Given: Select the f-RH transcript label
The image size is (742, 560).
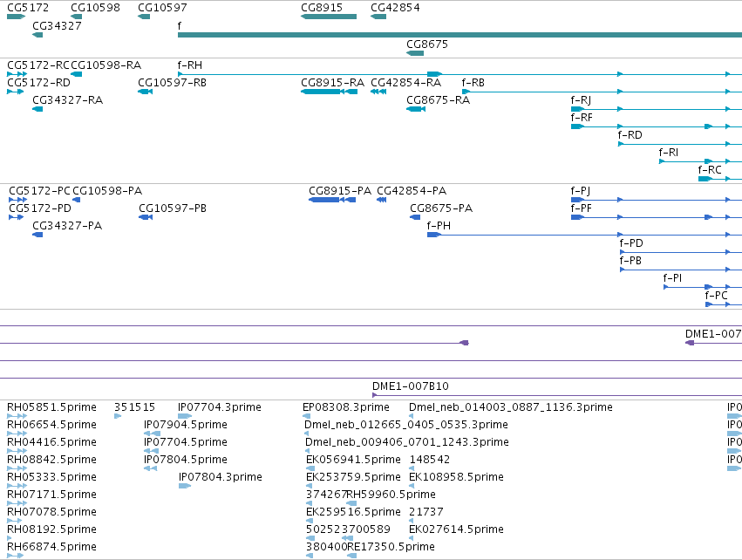Looking at the screenshot, I should pos(190,65).
